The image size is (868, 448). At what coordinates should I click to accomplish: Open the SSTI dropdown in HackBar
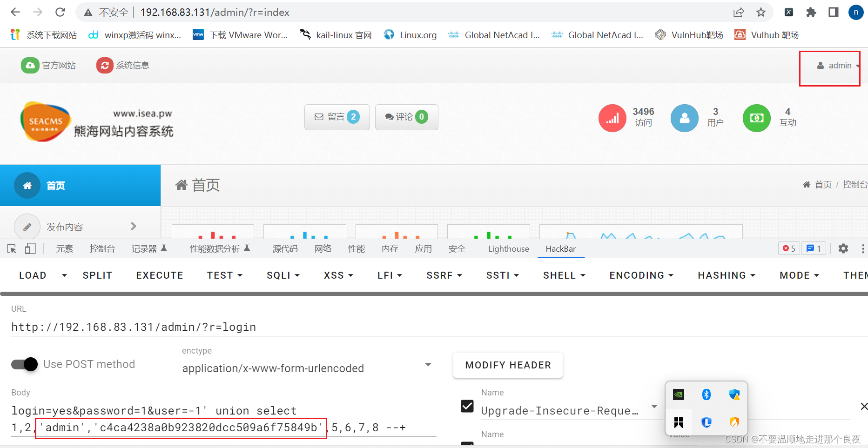(x=502, y=275)
